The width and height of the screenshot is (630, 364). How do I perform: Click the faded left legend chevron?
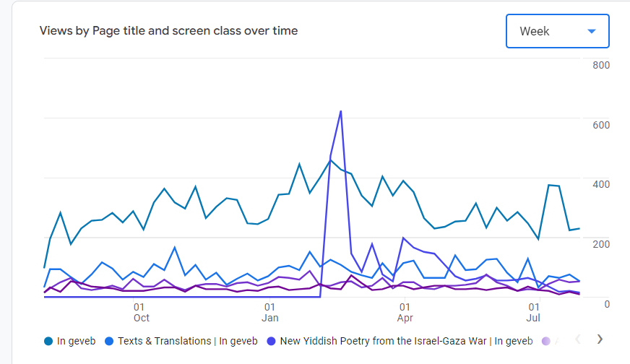tap(578, 339)
